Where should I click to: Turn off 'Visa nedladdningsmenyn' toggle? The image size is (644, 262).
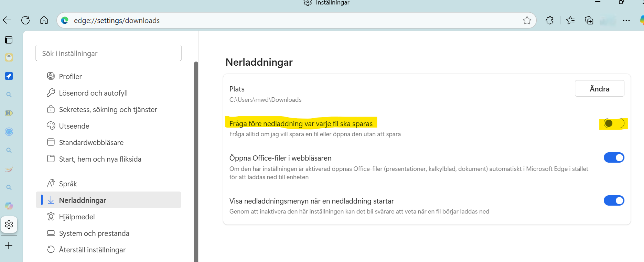coord(614,201)
